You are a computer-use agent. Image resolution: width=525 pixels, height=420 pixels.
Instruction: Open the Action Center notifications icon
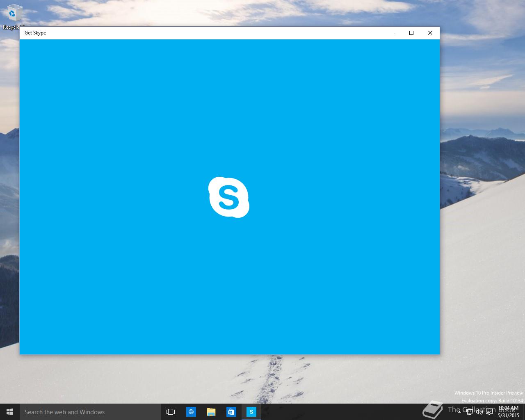point(489,412)
